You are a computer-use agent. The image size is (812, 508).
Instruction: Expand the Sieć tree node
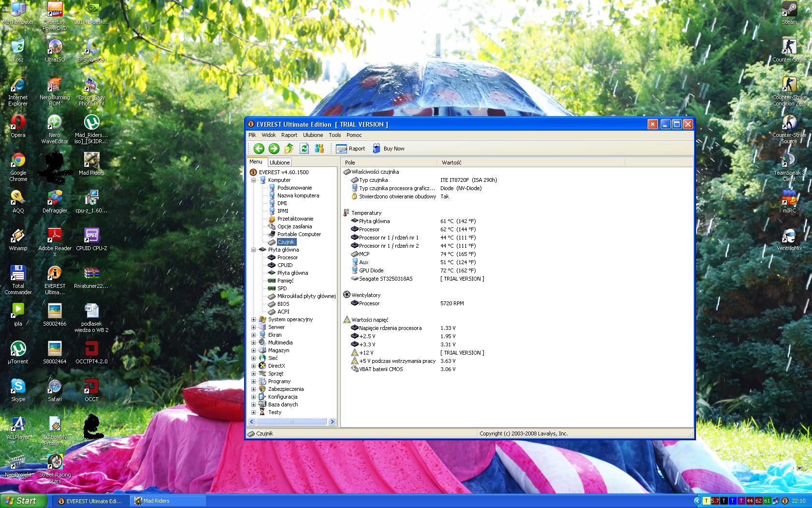pyautogui.click(x=253, y=358)
